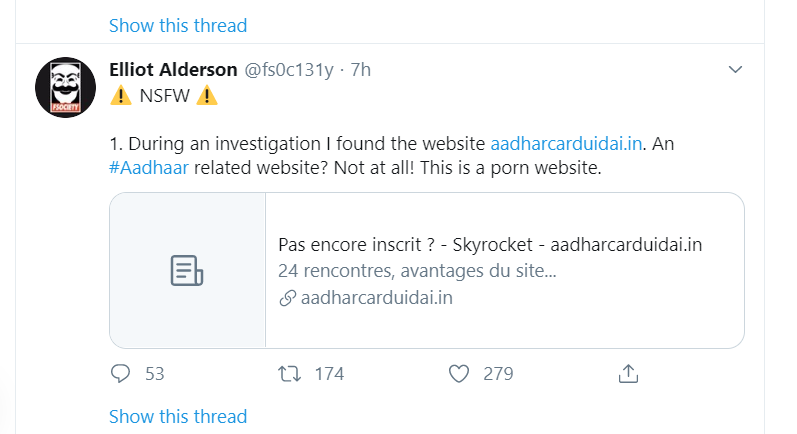Screen dimensions: 797x434
Task: Like the tweet with the heart icon
Action: pyautogui.click(x=458, y=374)
